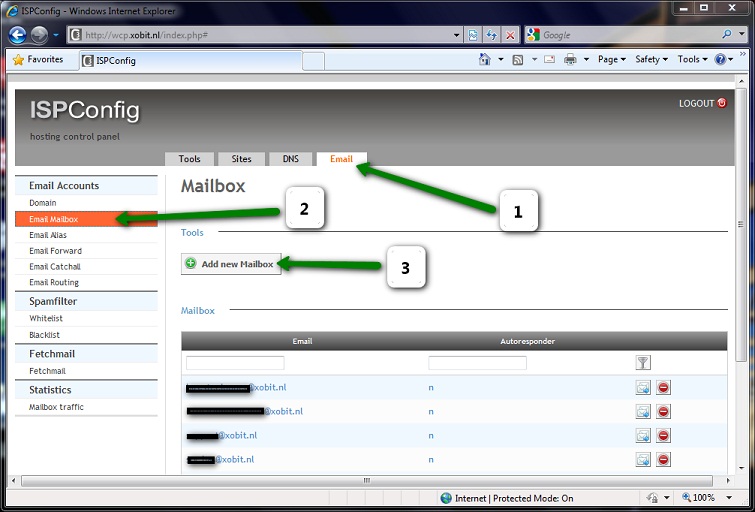
Task: Delete the second mailbox using red icon
Action: [663, 411]
